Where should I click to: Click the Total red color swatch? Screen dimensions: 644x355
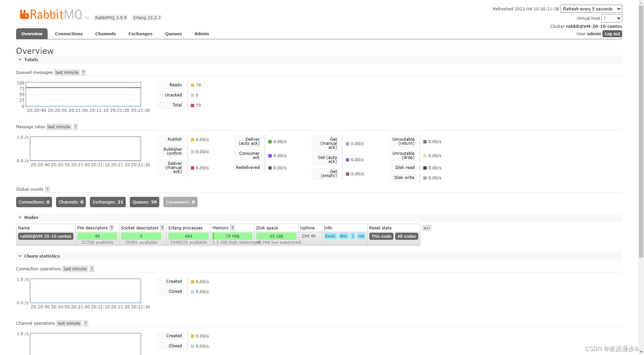(x=193, y=105)
